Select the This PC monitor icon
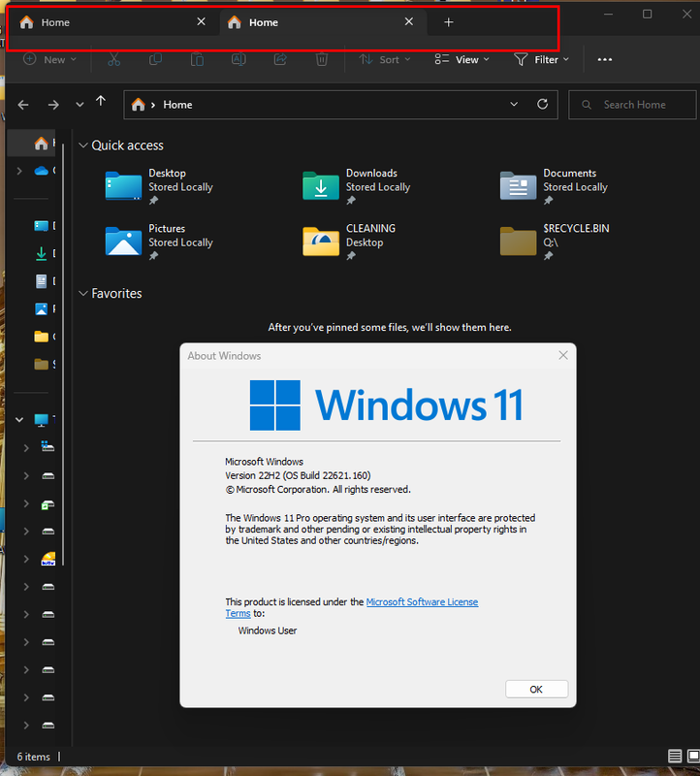Viewport: 700px width, 776px height. (x=41, y=420)
